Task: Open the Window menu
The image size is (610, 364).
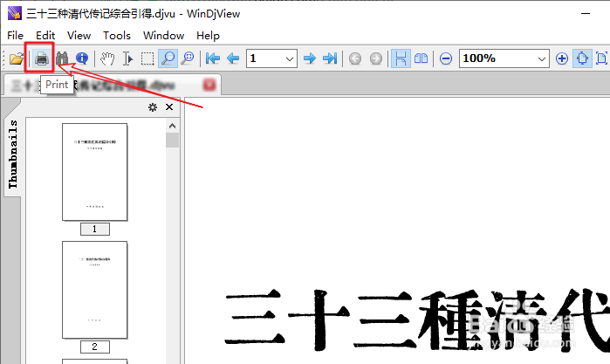Action: click(x=163, y=36)
